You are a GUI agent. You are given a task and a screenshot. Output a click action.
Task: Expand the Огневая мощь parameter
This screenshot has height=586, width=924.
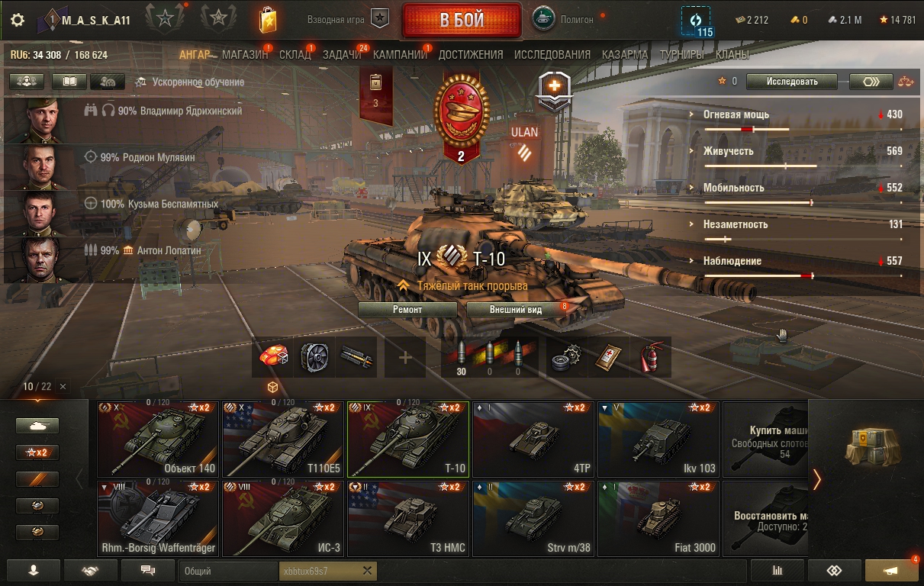803,119
